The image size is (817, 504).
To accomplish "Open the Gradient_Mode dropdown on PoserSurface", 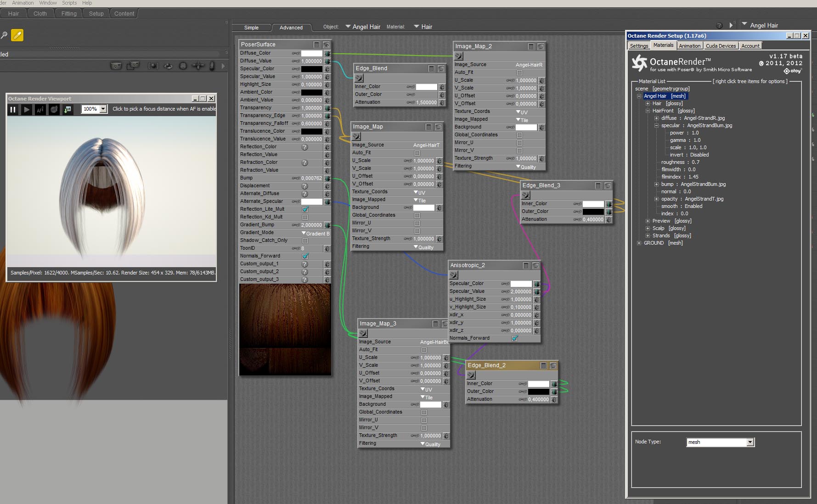I will [316, 233].
